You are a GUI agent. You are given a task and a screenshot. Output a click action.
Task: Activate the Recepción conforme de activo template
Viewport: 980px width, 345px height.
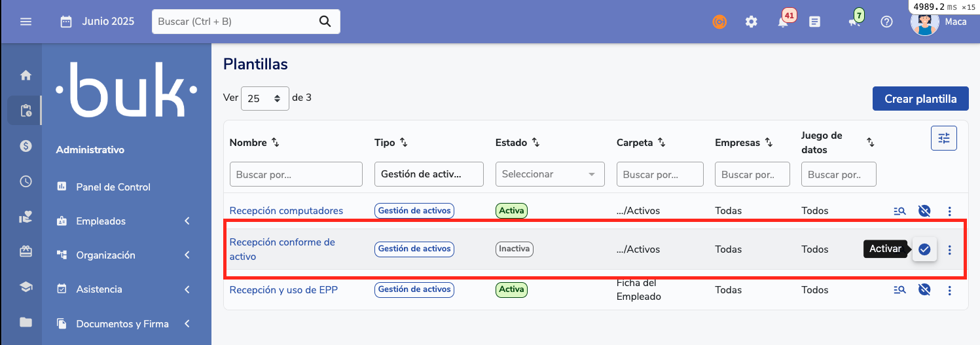point(924,249)
